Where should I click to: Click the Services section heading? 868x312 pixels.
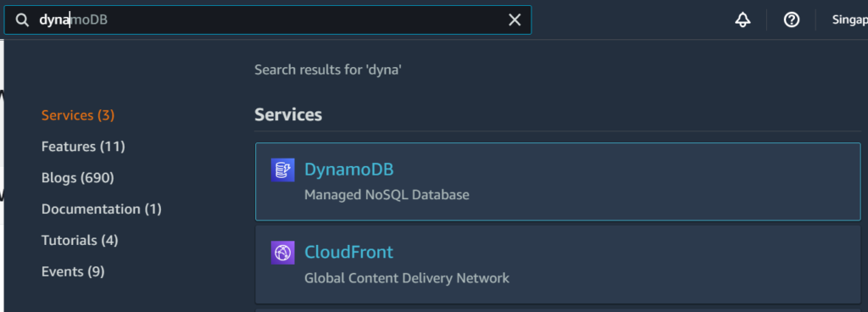[x=288, y=115]
